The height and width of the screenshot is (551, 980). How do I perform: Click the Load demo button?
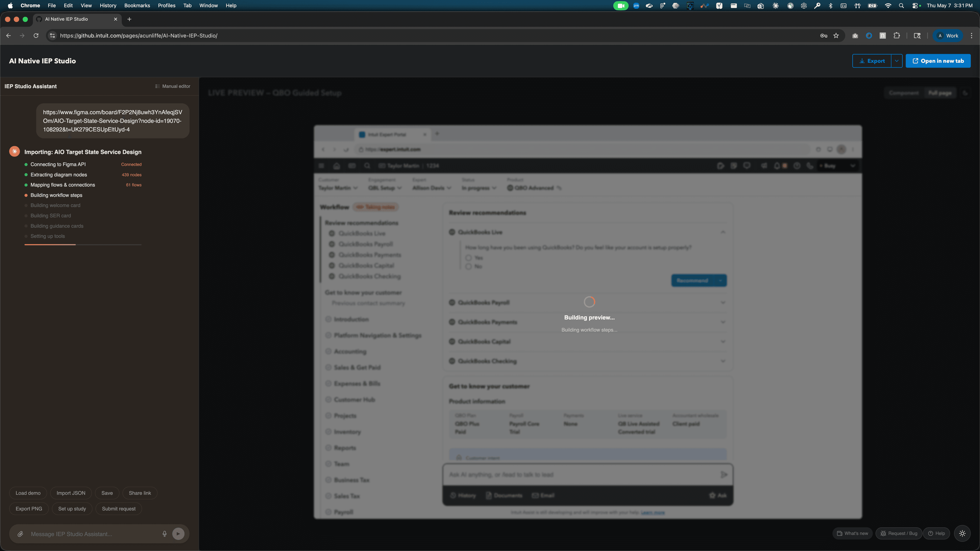[28, 493]
